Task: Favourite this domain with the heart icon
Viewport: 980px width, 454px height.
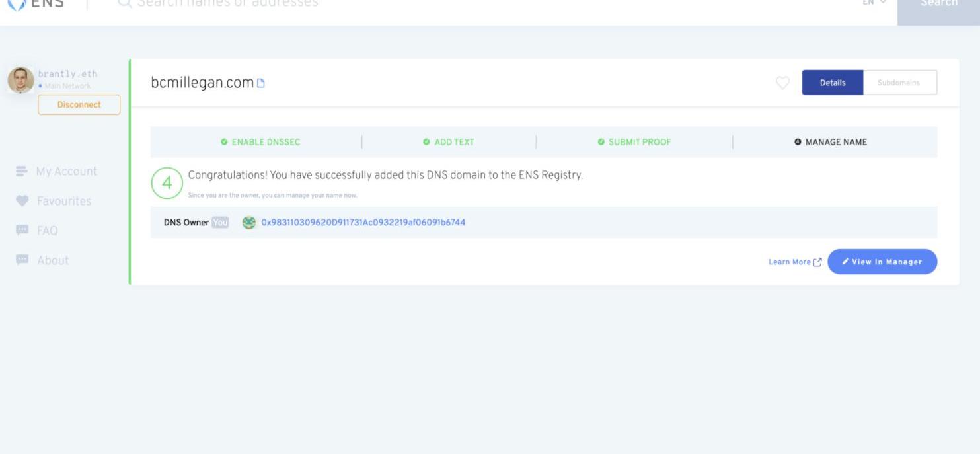Action: (x=782, y=83)
